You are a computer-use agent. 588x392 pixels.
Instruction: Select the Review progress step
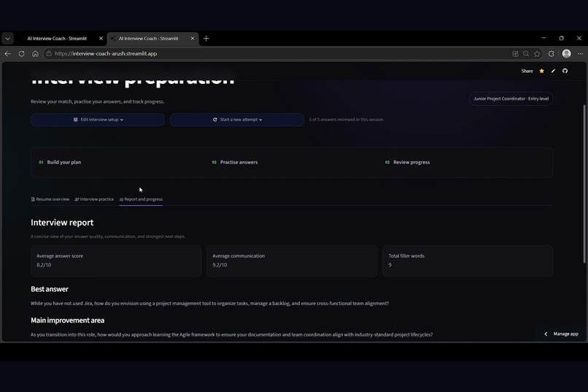click(407, 162)
